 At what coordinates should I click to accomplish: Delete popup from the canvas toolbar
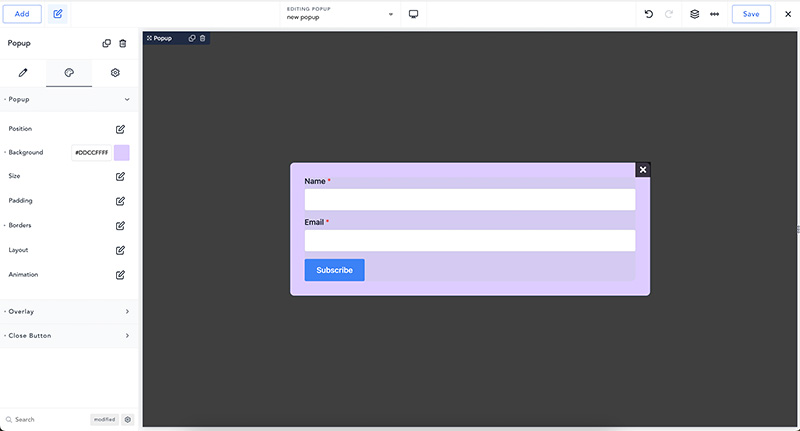click(203, 38)
